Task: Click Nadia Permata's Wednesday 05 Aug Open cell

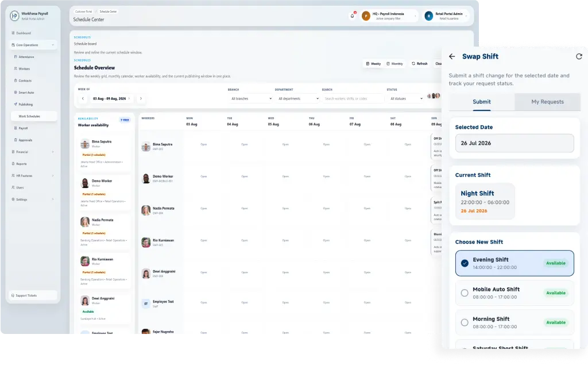Action: [285, 209]
